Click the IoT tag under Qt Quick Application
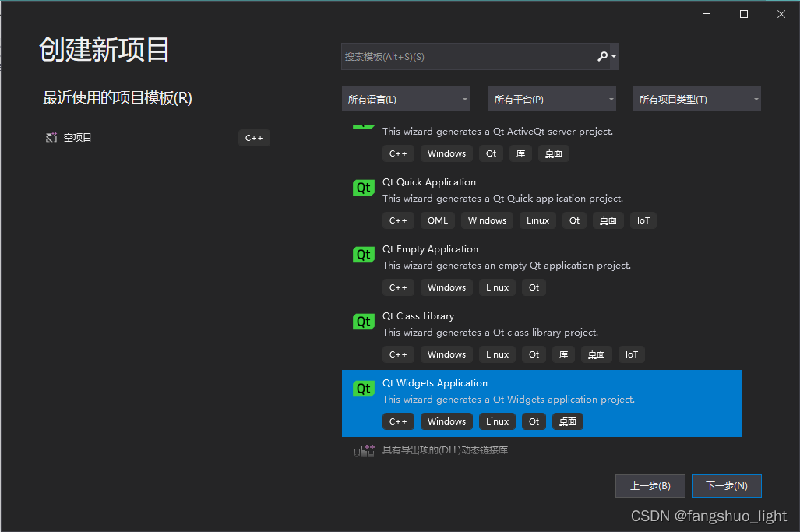 pyautogui.click(x=643, y=220)
